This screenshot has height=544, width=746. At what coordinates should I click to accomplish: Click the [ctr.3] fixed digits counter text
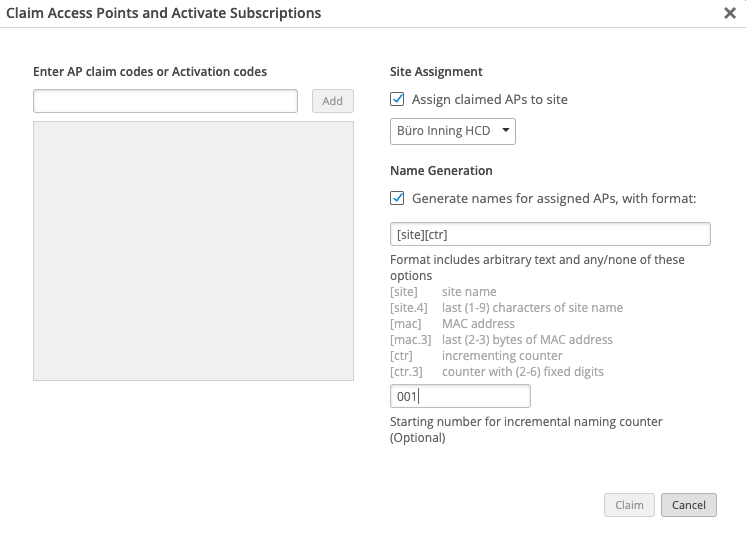(x=406, y=372)
